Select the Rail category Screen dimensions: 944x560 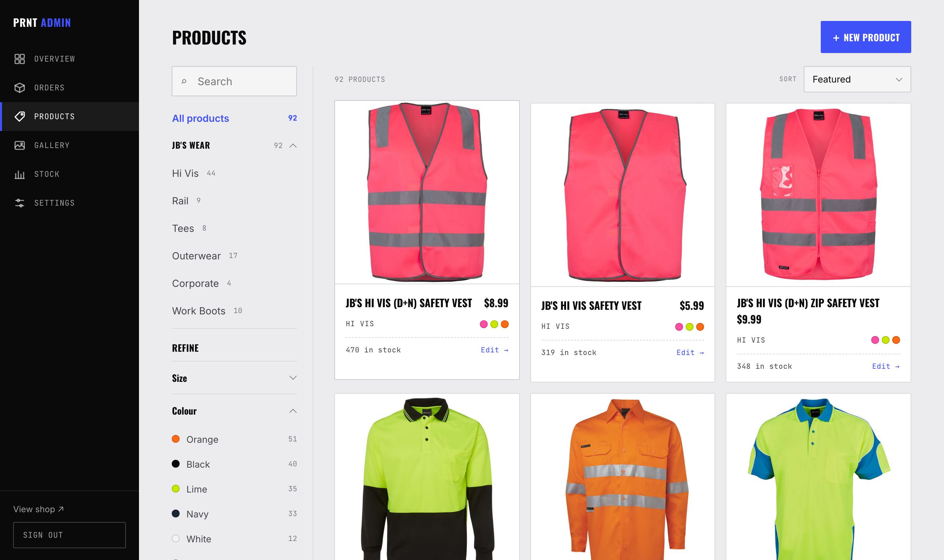coord(187,201)
